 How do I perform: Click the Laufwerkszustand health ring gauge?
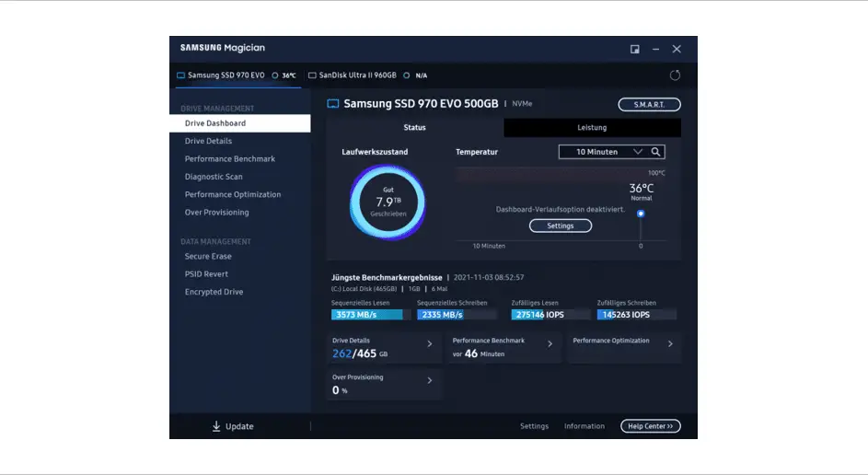[388, 203]
